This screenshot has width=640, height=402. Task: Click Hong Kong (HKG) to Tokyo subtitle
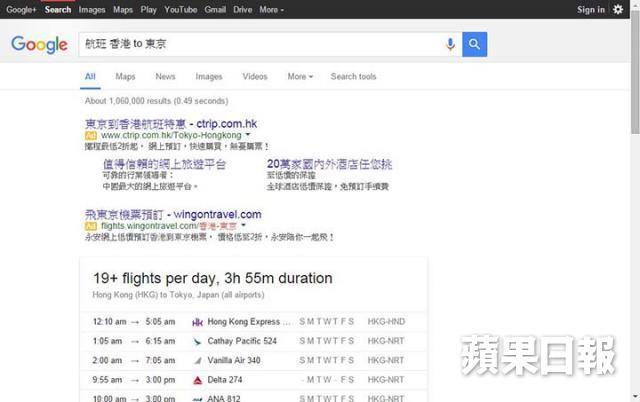(178, 295)
